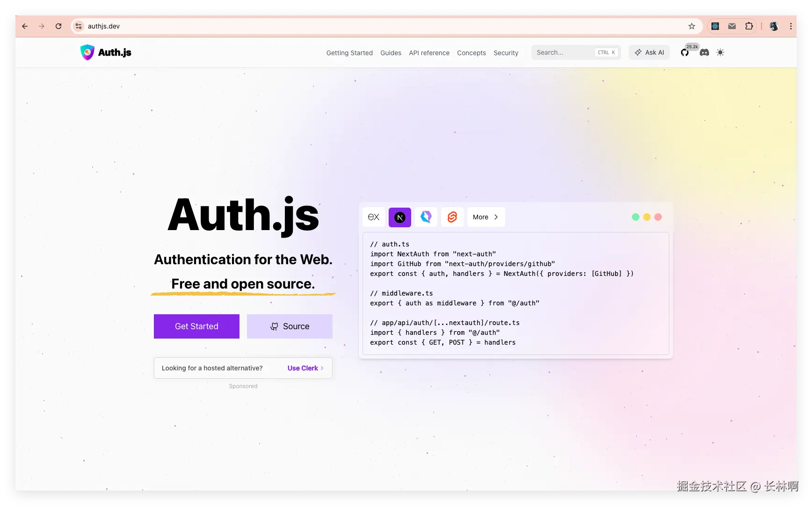Click the authjs.dev address bar URL
Screen dimensions: 812x506
pos(104,26)
